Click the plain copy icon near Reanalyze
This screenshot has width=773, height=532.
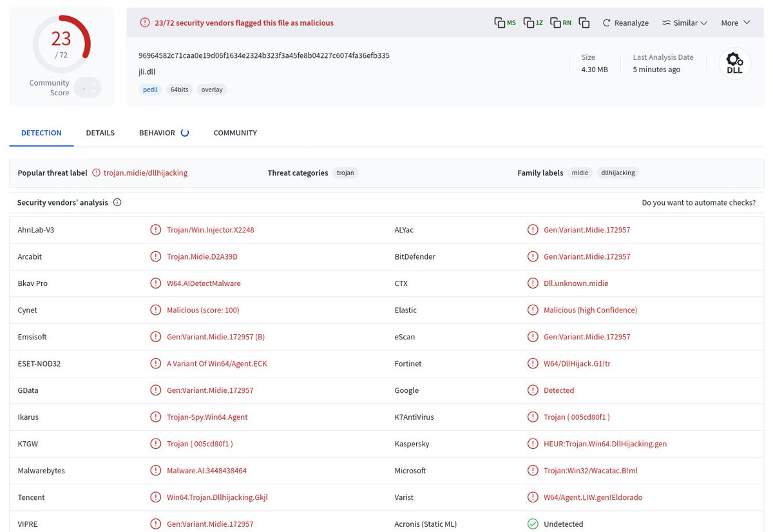coord(584,22)
